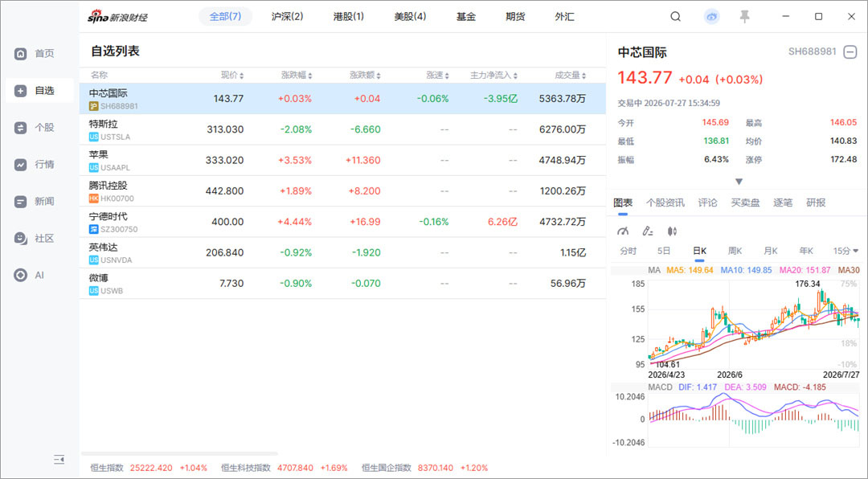Click the candlestick chart style icon

pyautogui.click(x=671, y=231)
